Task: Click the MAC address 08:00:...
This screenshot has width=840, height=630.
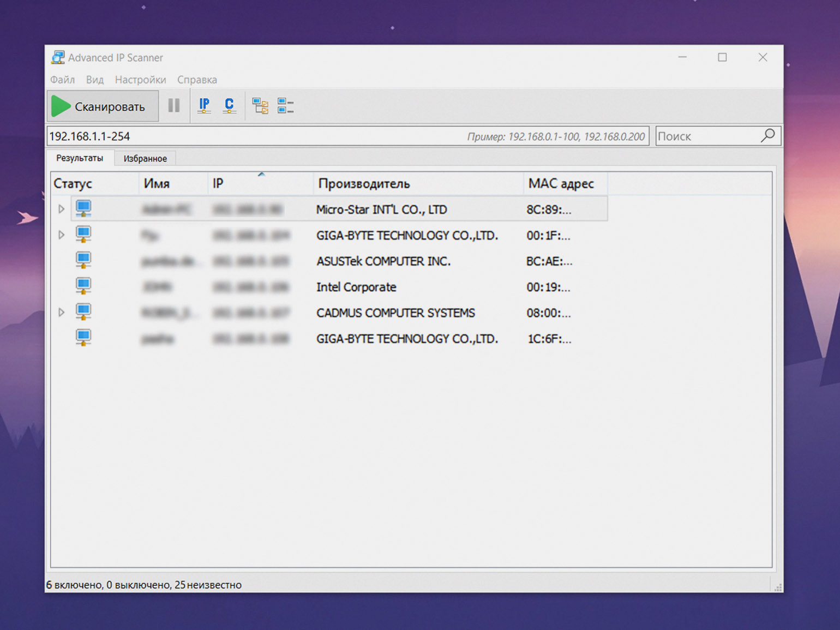Action: coord(549,313)
